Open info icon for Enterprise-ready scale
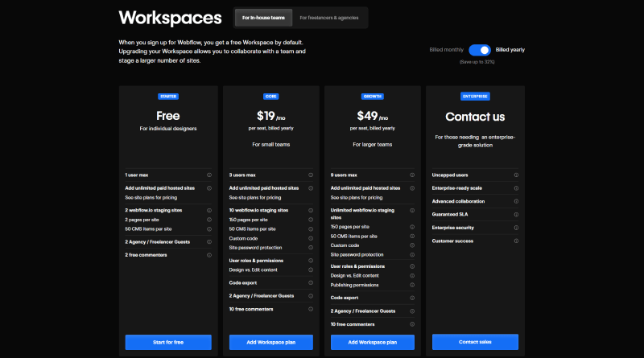644x358 pixels. (x=516, y=188)
